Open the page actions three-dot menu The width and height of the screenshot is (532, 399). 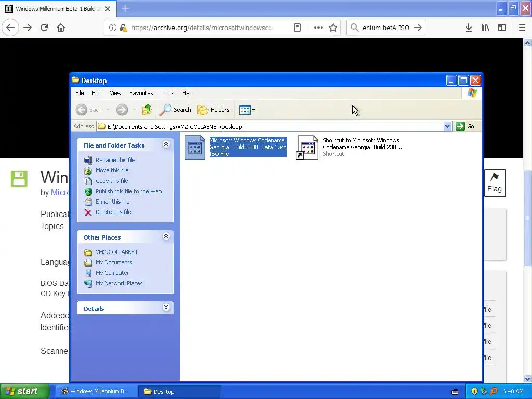pyautogui.click(x=318, y=28)
